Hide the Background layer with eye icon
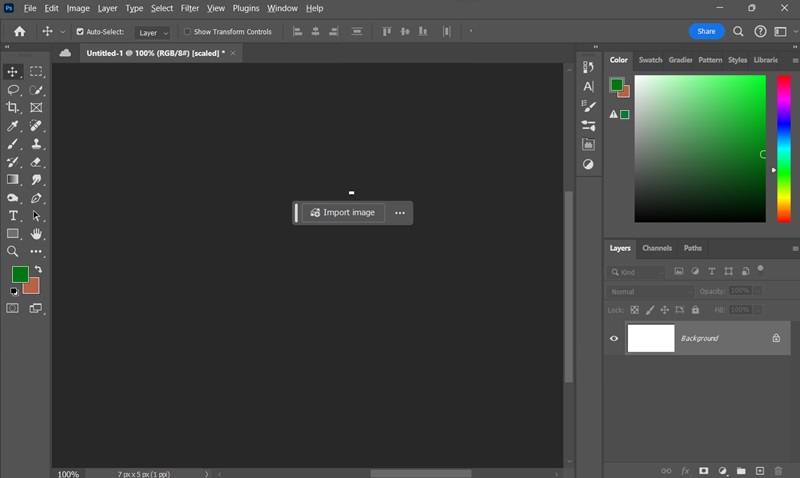 click(x=614, y=338)
